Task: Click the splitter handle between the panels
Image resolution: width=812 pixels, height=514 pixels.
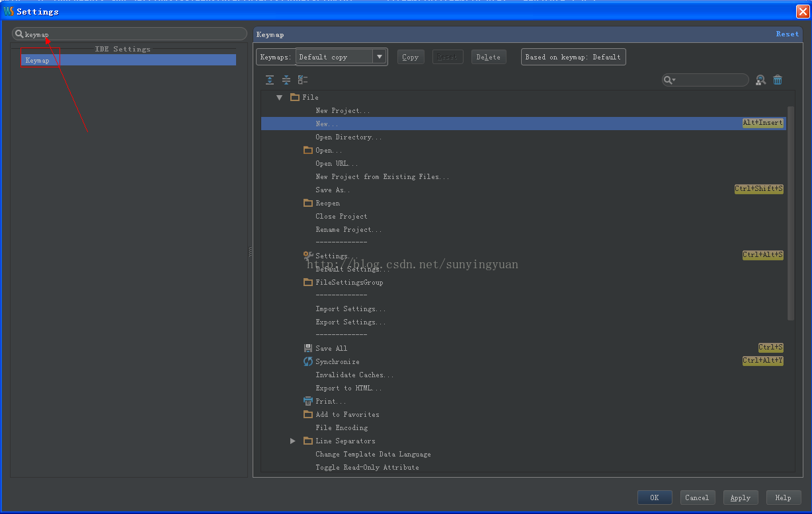Action: [250, 252]
